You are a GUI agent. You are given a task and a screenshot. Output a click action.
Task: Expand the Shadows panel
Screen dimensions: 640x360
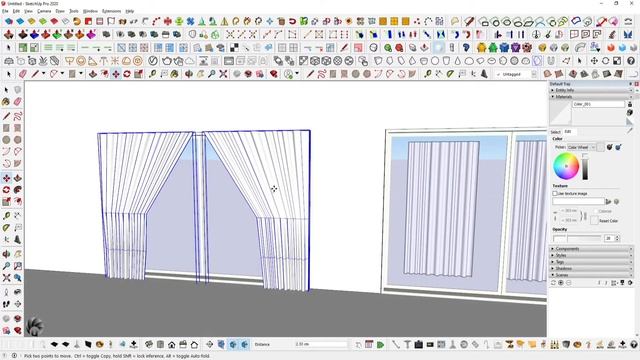click(x=591, y=268)
